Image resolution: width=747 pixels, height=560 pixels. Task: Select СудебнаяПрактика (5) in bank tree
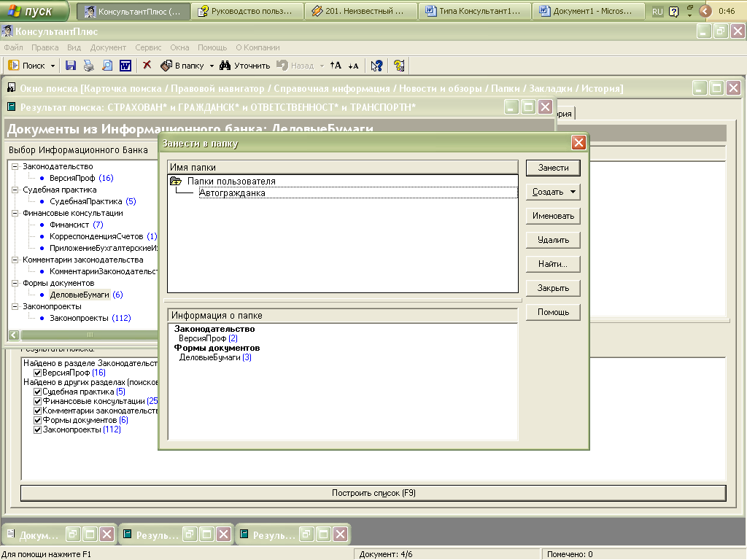93,201
